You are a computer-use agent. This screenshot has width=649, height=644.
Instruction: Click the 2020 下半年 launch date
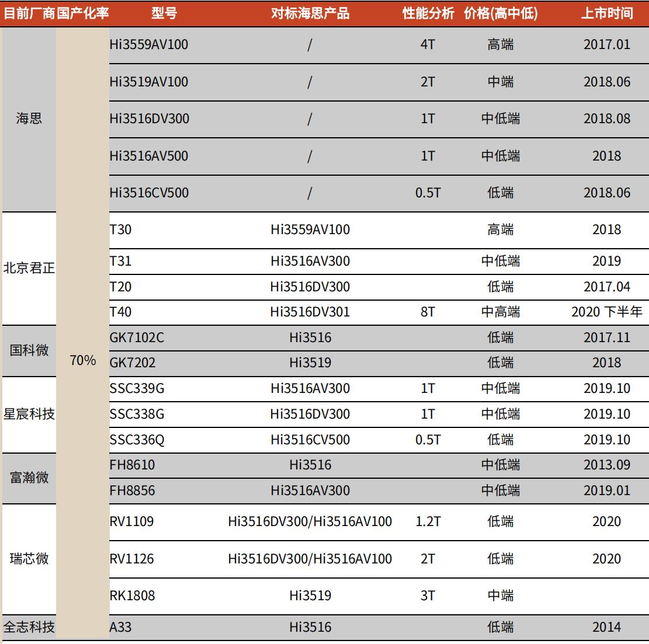[607, 312]
